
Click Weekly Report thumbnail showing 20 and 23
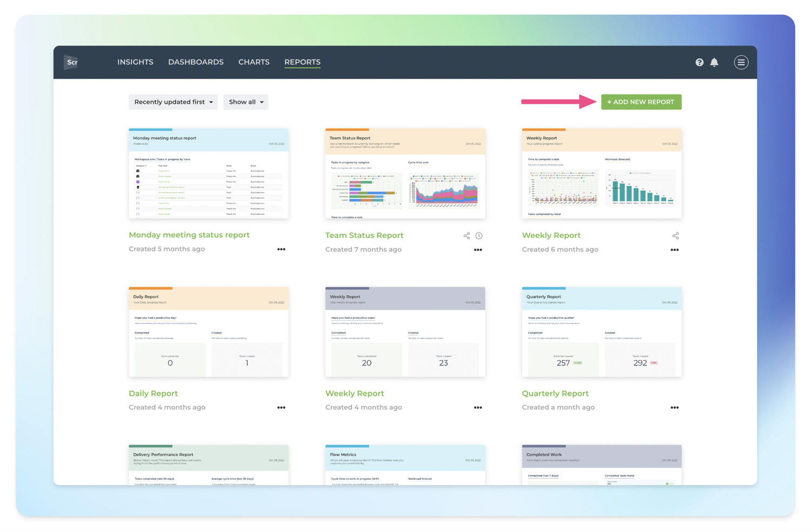[405, 332]
